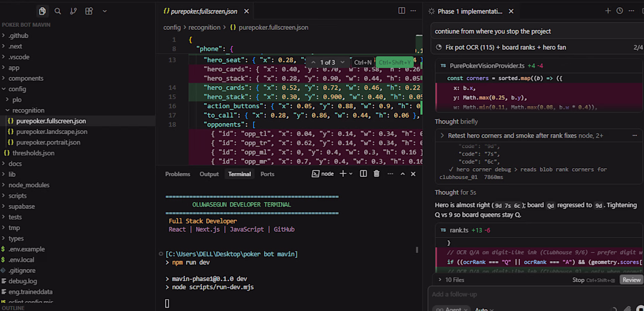Close the purepoker.fullscreen.json editor tab
The height and width of the screenshot is (311, 644).
point(246,11)
